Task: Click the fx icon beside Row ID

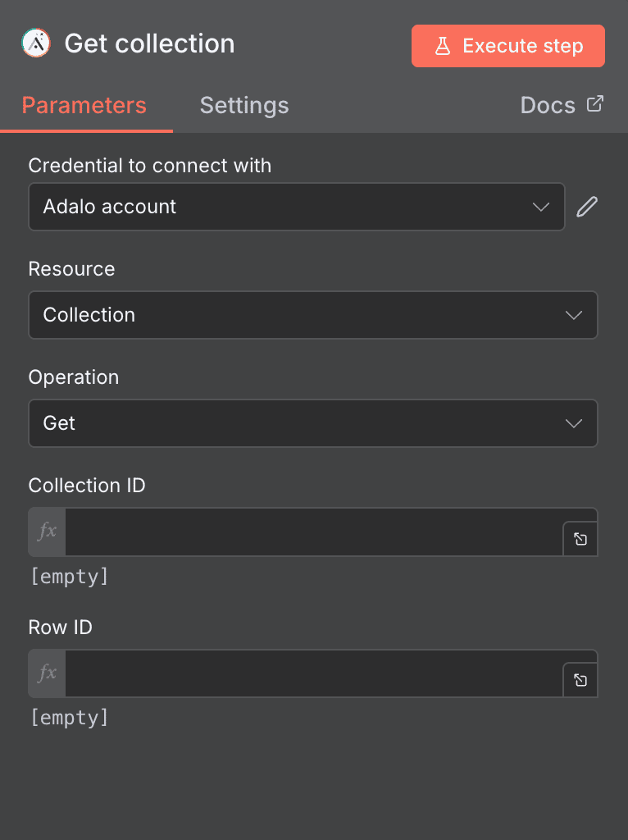Action: [x=46, y=673]
